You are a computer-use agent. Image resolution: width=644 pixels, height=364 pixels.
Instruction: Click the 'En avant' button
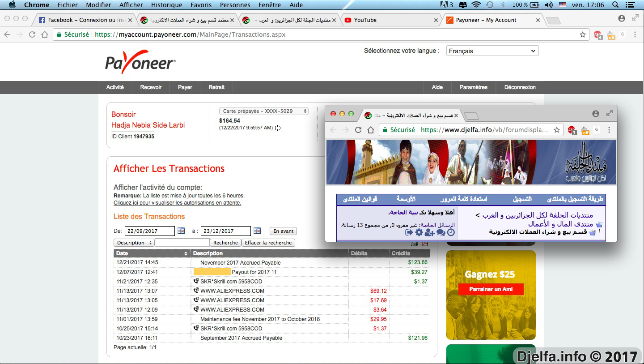pos(283,231)
